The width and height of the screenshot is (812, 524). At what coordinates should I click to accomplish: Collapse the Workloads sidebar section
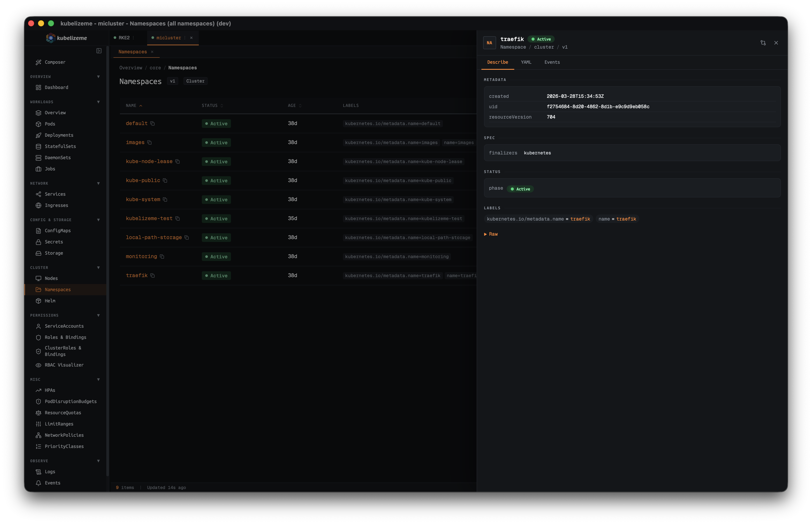coord(98,102)
